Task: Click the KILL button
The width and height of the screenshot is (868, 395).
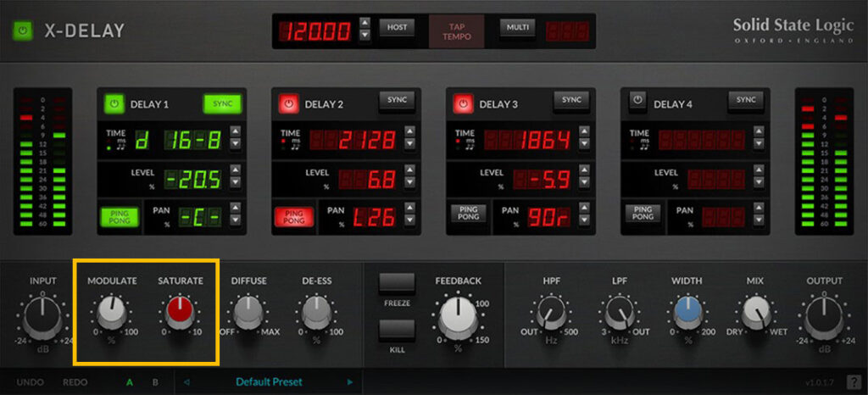Action: 397,331
